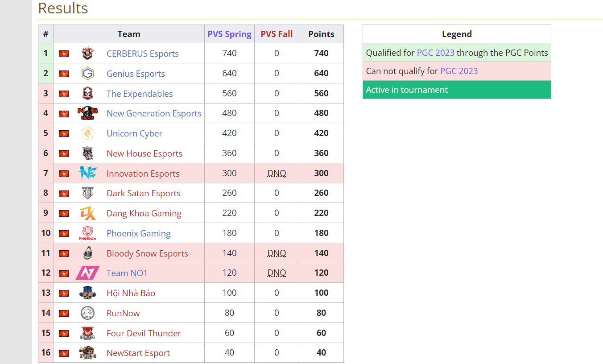The height and width of the screenshot is (364, 603).
Task: Click DNQ abbreviation in Innovation Esports row
Action: click(277, 173)
